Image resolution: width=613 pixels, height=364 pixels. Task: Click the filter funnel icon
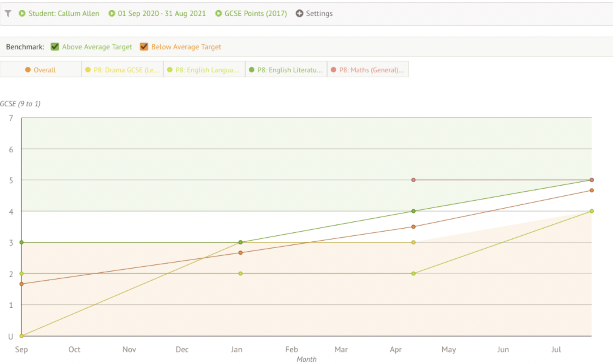(8, 13)
